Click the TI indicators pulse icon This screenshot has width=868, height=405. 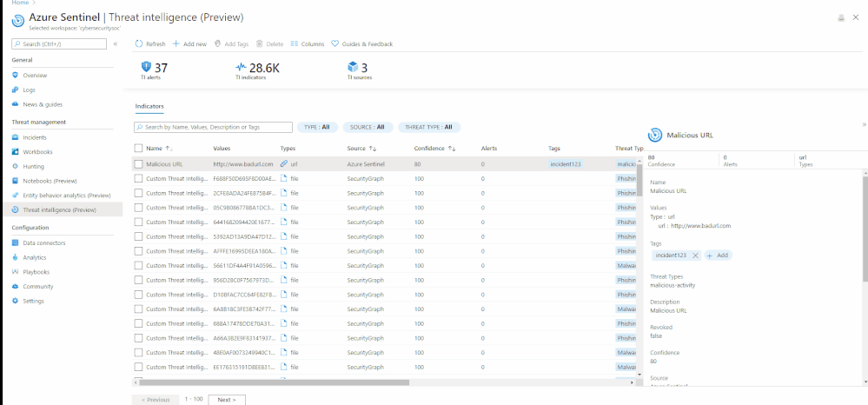tap(241, 67)
